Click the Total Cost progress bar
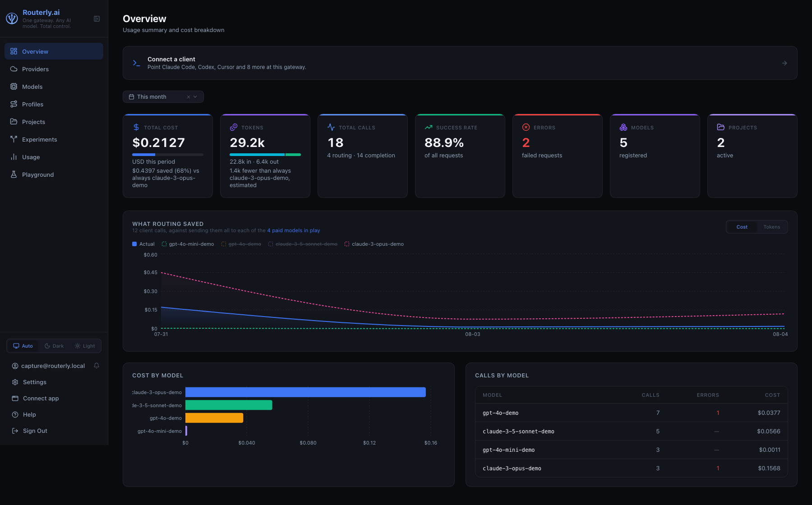812x505 pixels. pyautogui.click(x=168, y=155)
